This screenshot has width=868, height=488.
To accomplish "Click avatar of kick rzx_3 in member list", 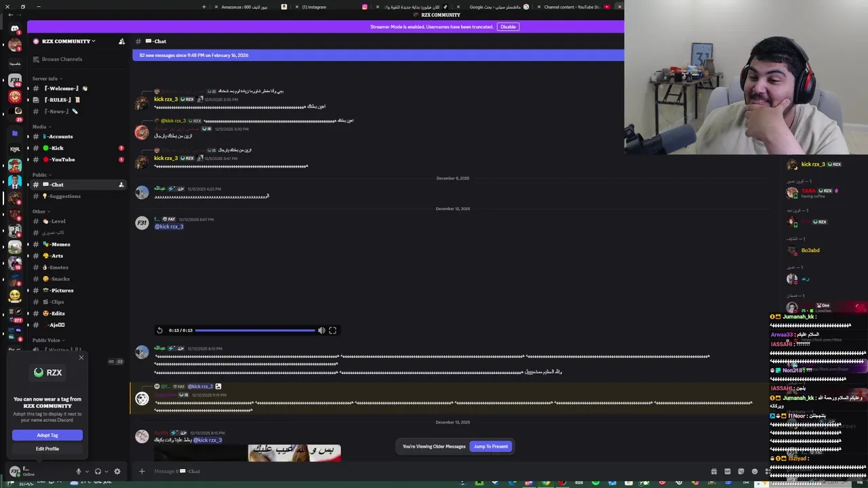I will point(792,165).
